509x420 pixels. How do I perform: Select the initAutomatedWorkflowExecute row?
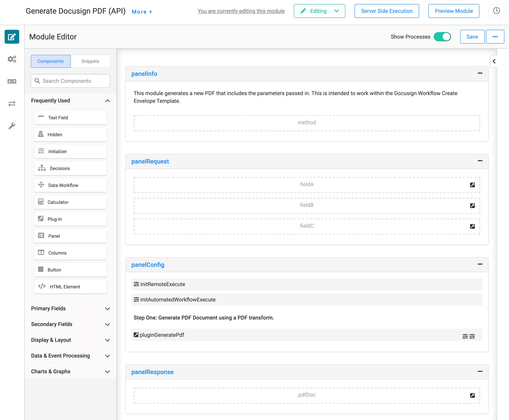click(307, 300)
